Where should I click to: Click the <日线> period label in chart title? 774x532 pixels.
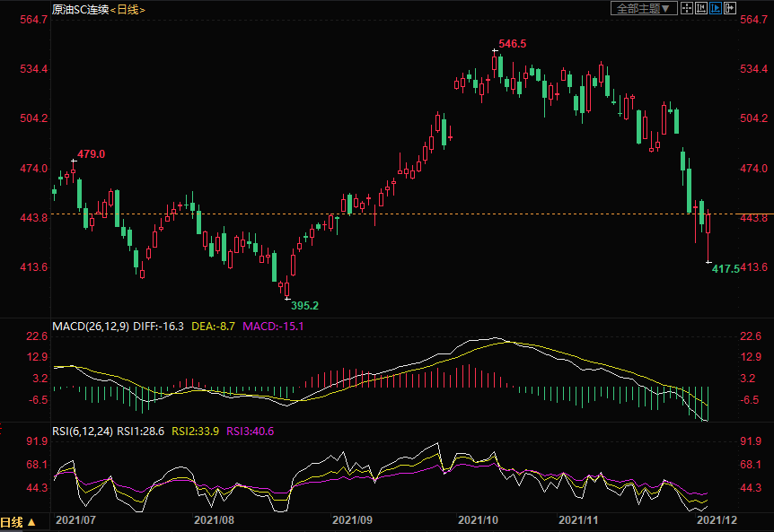point(128,9)
